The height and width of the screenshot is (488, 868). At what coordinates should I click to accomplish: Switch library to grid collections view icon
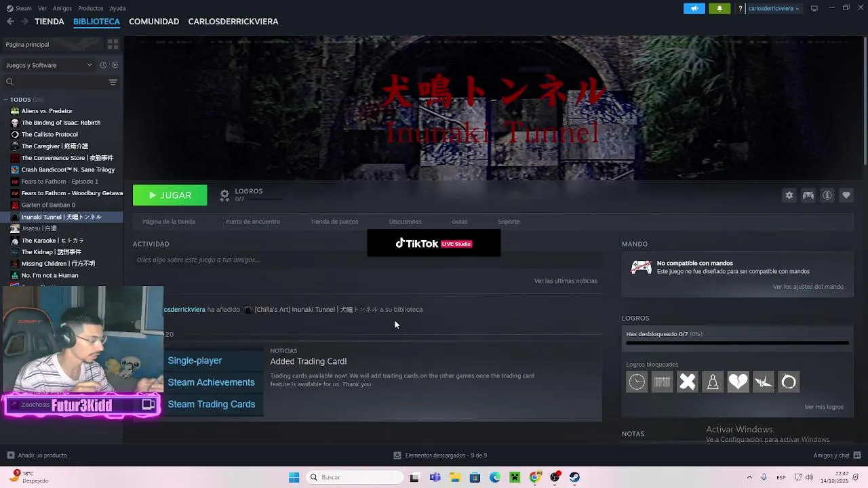[x=113, y=44]
